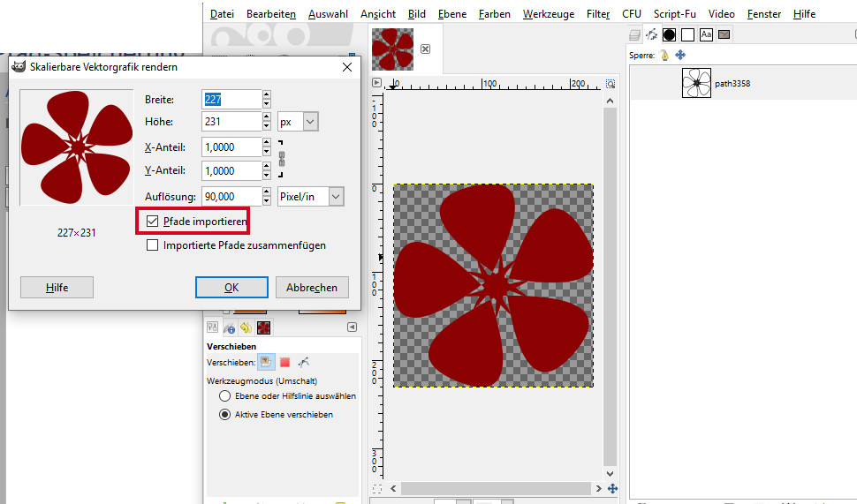Click the OK button in render dialog

(231, 288)
